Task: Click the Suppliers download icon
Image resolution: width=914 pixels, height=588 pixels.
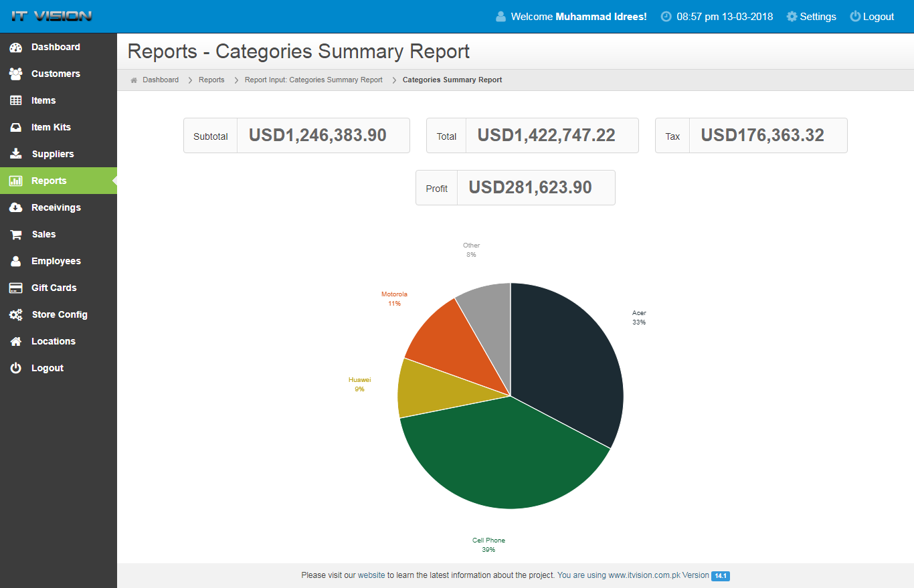Action: tap(16, 155)
